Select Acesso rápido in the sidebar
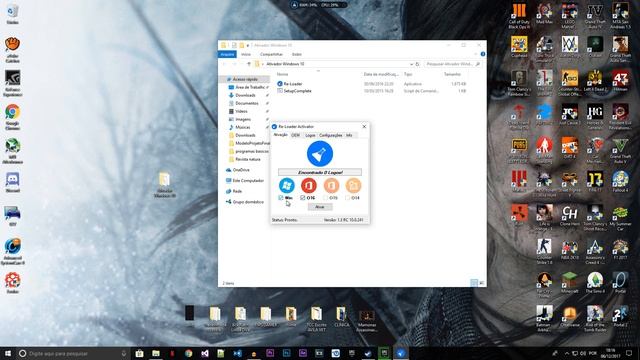Screen dimensions: 640x360 click(245, 79)
